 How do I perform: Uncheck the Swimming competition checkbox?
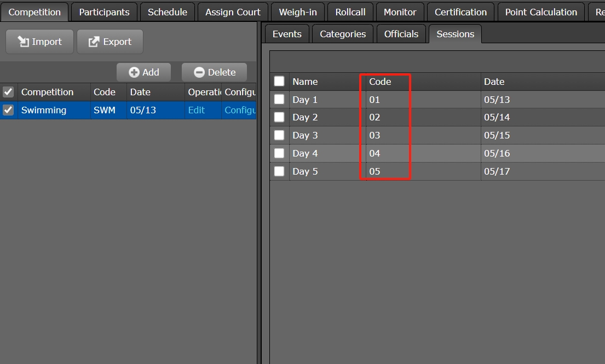coord(8,110)
